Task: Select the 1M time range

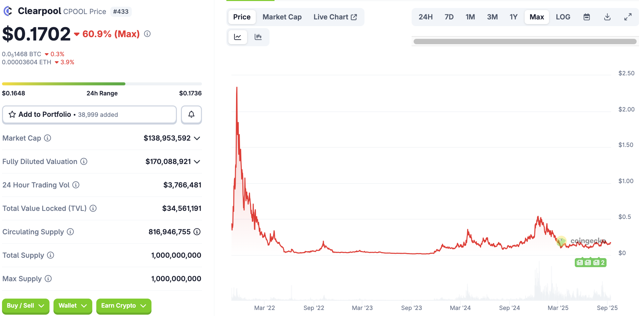Action: (470, 17)
